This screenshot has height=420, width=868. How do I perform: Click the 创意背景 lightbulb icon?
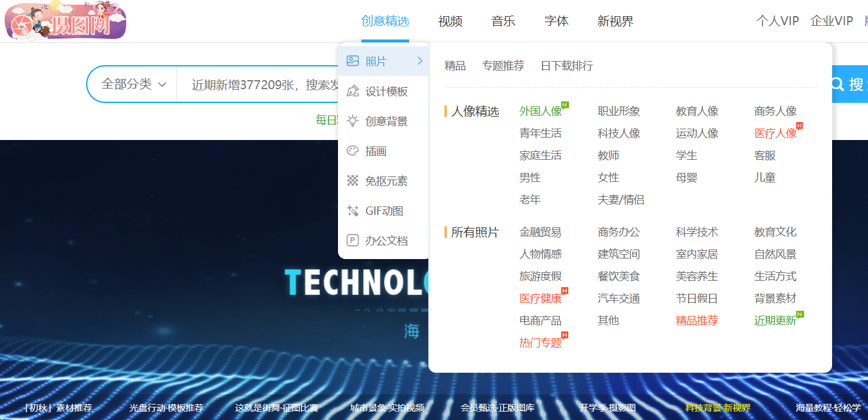(353, 121)
